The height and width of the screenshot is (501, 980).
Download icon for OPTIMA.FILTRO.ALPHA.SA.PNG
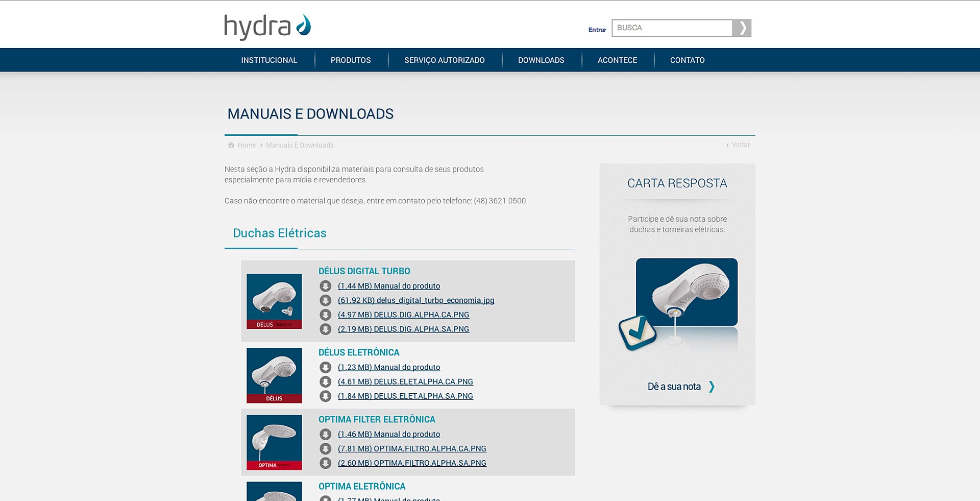point(325,463)
